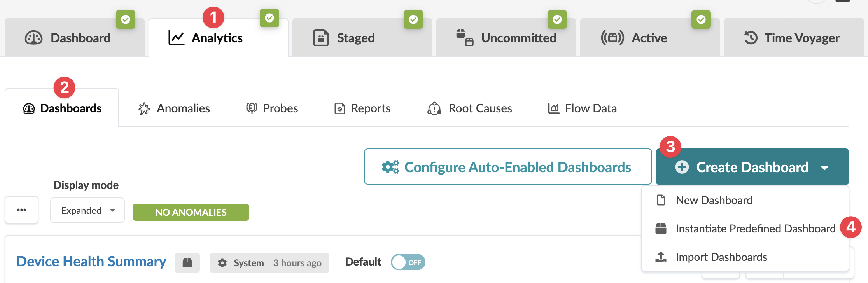This screenshot has width=868, height=283.
Task: Click the green check badge on Staged tab
Action: [413, 19]
